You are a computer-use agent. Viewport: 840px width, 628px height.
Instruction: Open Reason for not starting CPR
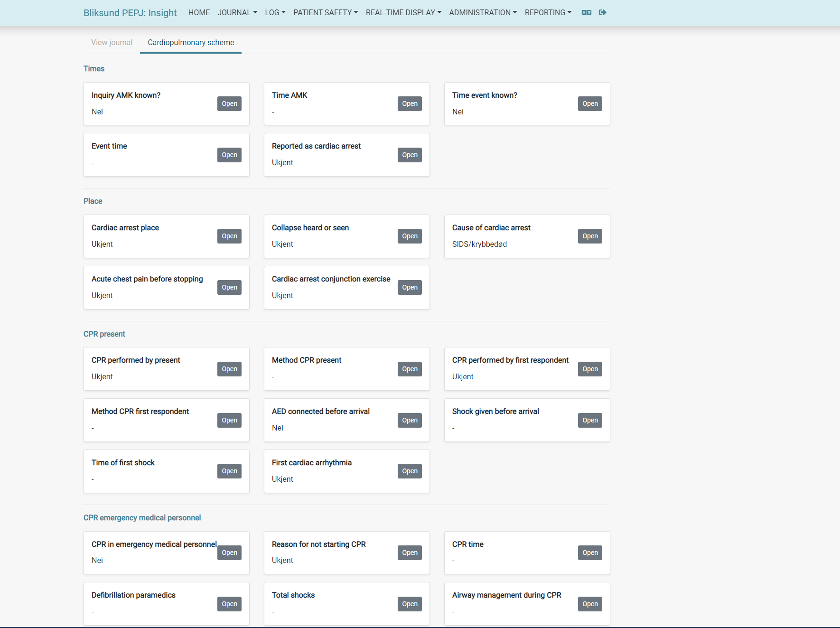[410, 553]
